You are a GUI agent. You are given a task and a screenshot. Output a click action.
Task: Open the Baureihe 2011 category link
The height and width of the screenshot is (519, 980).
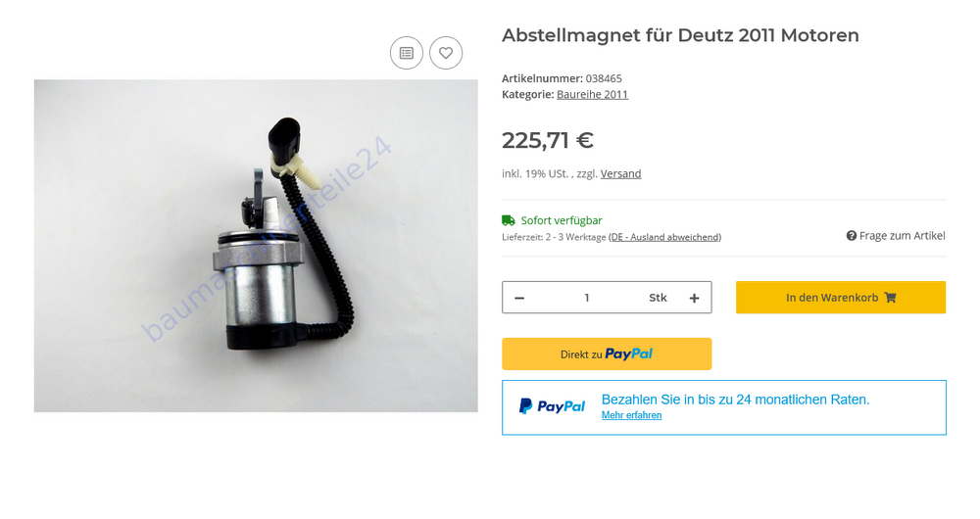tap(592, 94)
